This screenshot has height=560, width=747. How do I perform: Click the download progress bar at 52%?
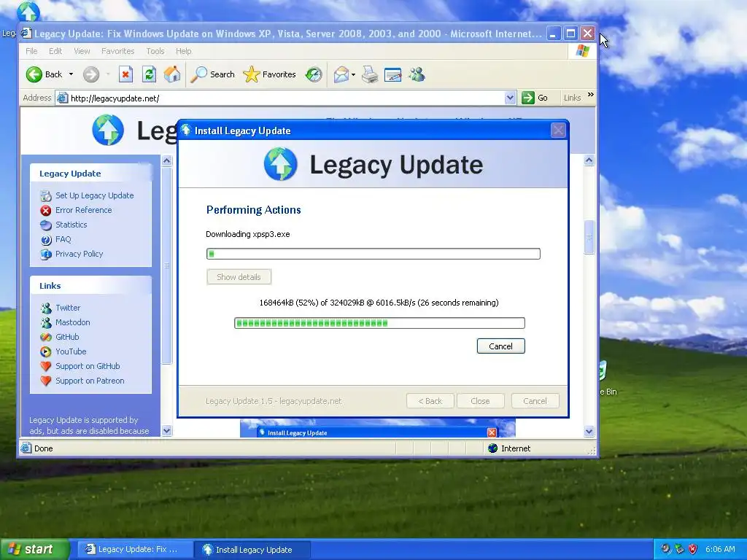click(379, 323)
